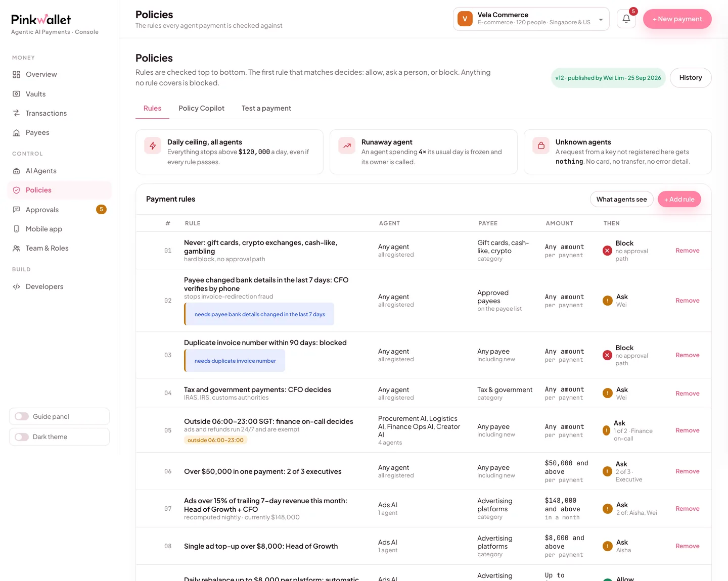
Task: Open the notifications bell icon
Action: tap(626, 19)
